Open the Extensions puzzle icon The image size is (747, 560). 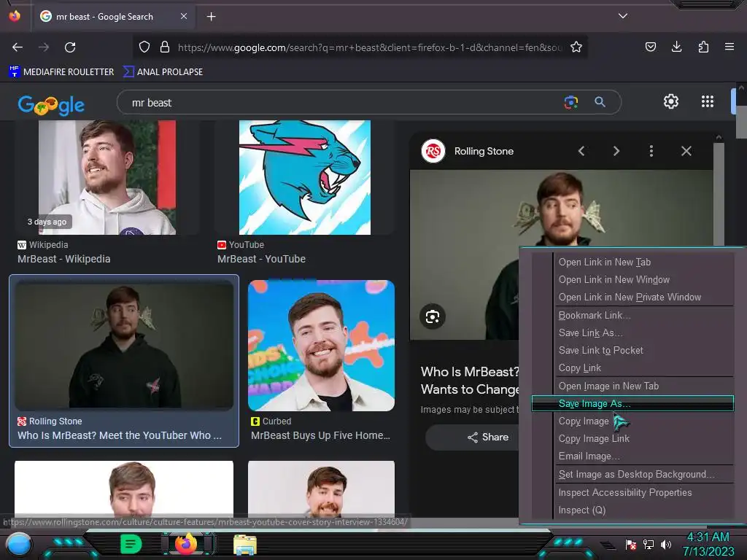click(x=703, y=47)
